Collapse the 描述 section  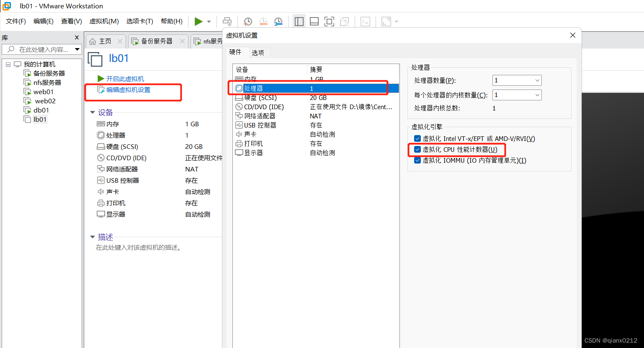pyautogui.click(x=93, y=237)
